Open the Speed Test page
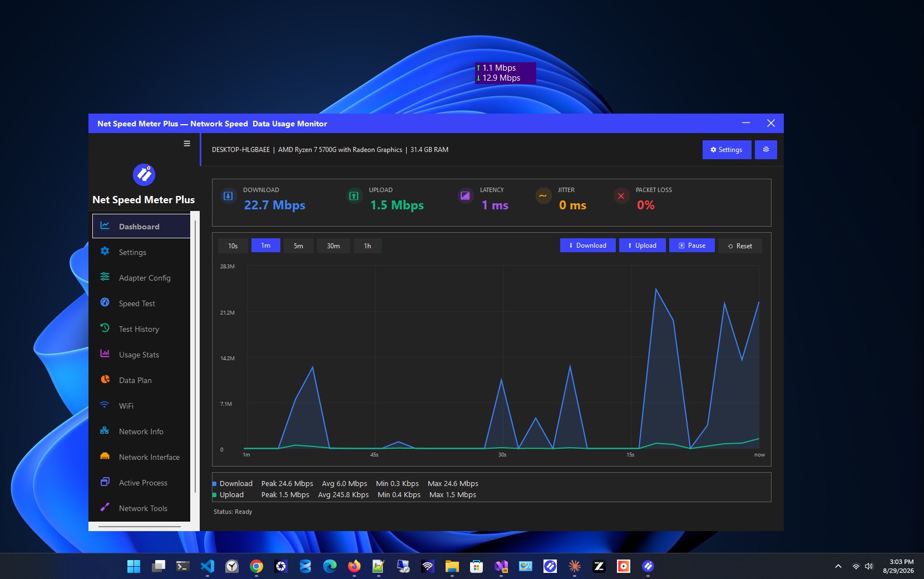 tap(141, 303)
